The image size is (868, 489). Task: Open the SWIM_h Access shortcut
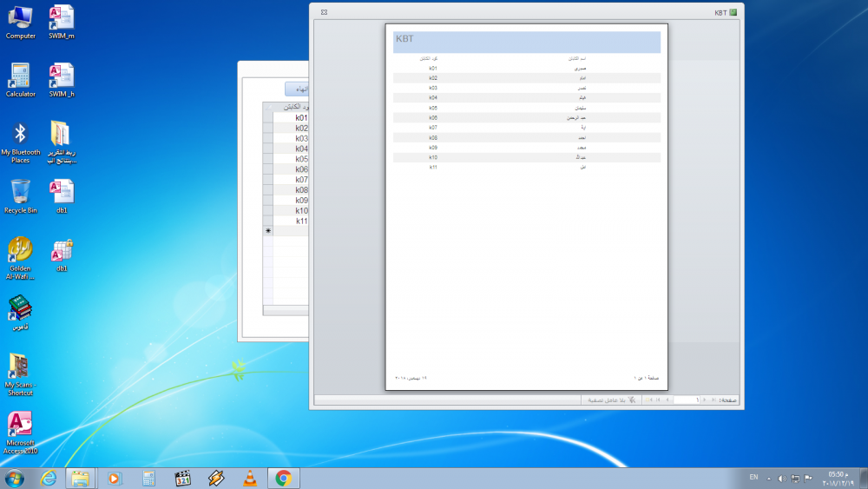[x=62, y=81]
